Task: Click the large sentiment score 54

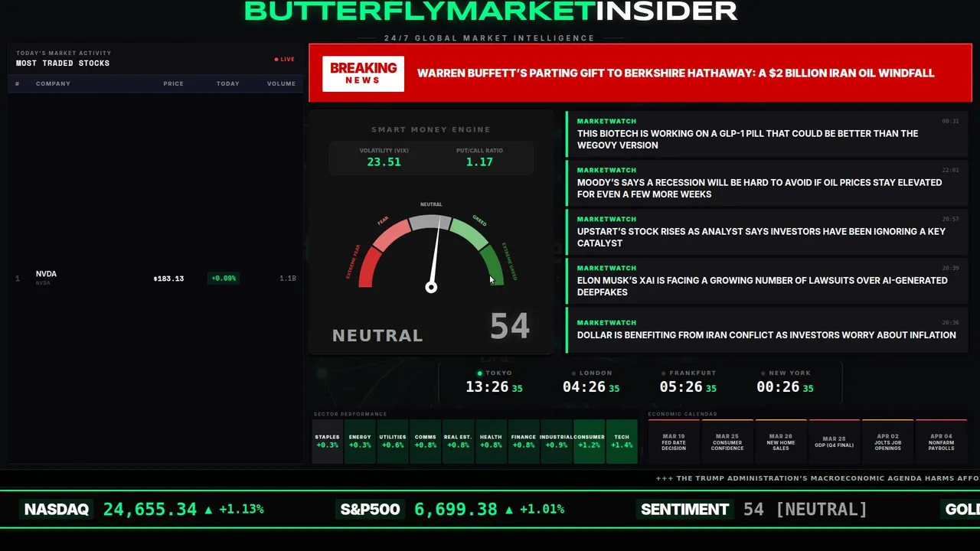Action: click(x=510, y=327)
